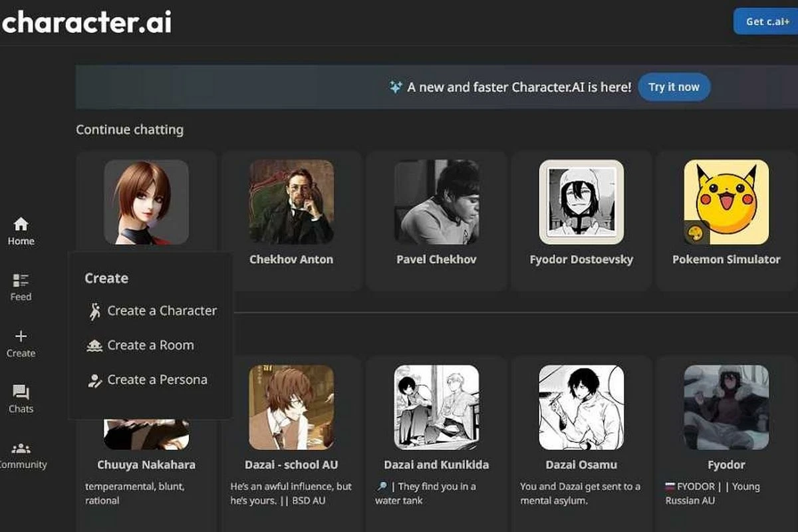Open the brown-haired girl avatar card
This screenshot has width=798, height=532.
(x=146, y=202)
